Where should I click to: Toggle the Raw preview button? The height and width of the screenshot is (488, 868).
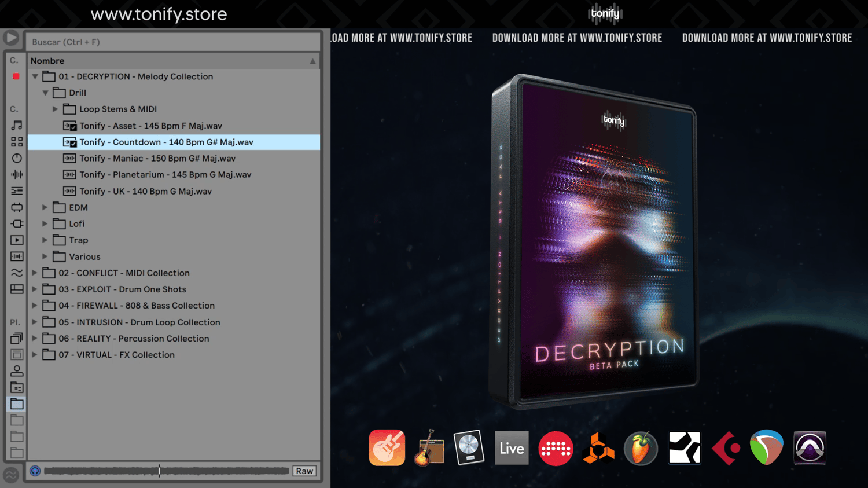pos(304,471)
